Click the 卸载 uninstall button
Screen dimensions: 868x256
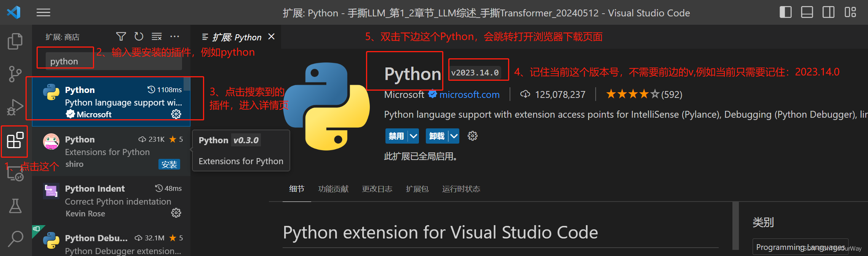tap(437, 136)
